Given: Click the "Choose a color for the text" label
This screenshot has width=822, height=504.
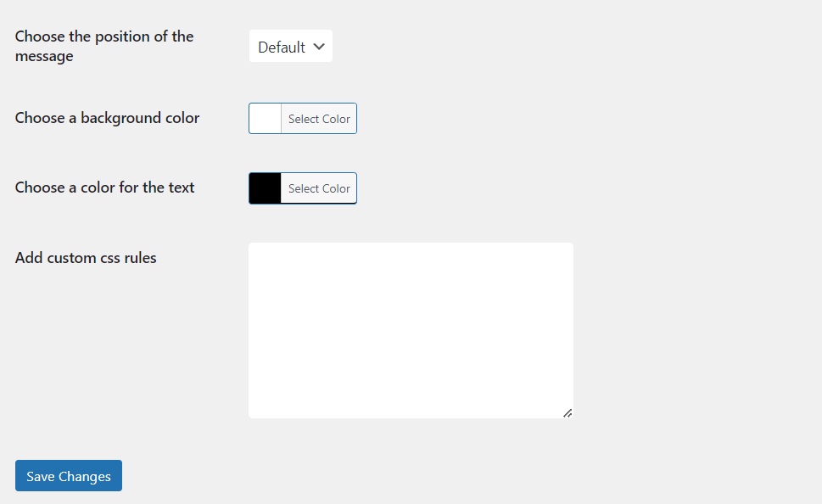Looking at the screenshot, I should pos(105,188).
